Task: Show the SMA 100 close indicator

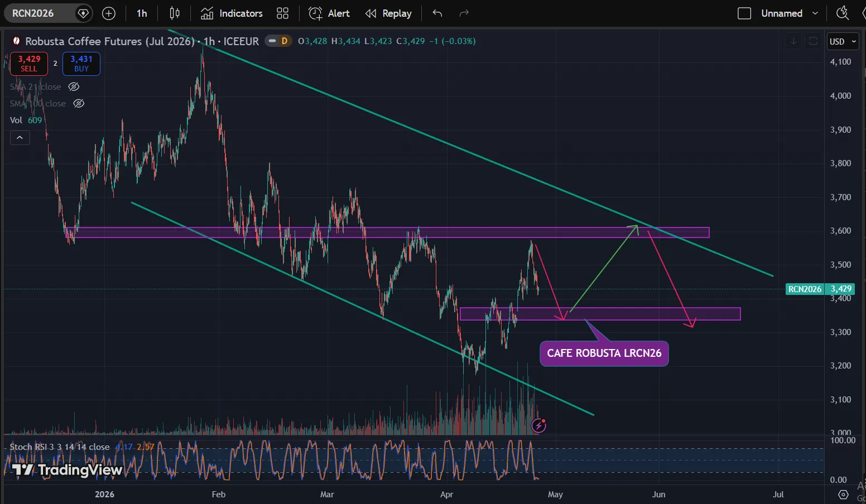Action: [79, 104]
